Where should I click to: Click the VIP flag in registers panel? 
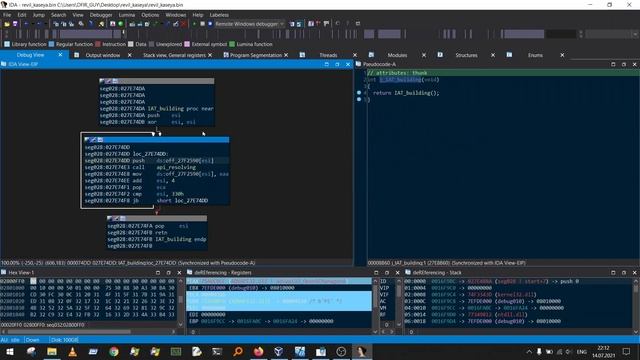(384, 288)
